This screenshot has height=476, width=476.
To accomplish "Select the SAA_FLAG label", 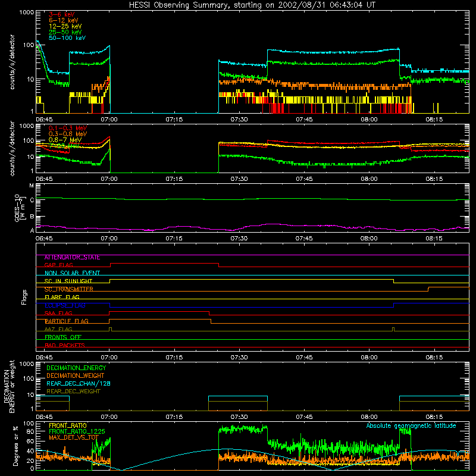I will [58, 314].
